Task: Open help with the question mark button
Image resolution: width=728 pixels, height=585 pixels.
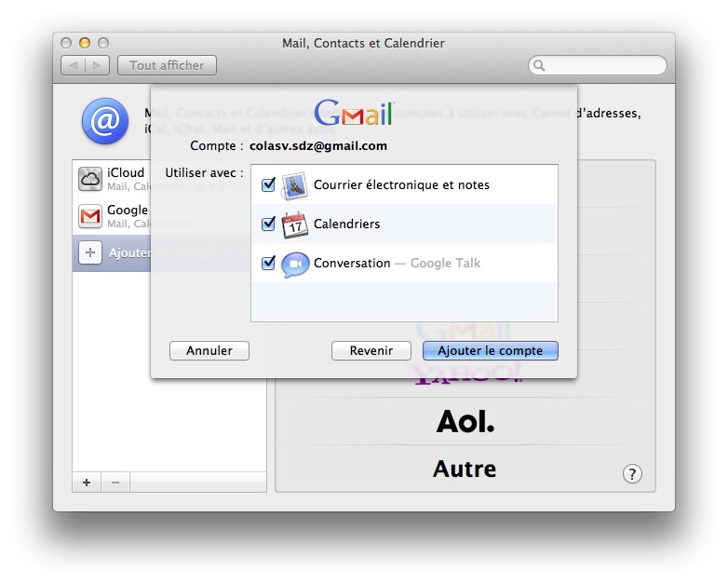Action: (632, 474)
